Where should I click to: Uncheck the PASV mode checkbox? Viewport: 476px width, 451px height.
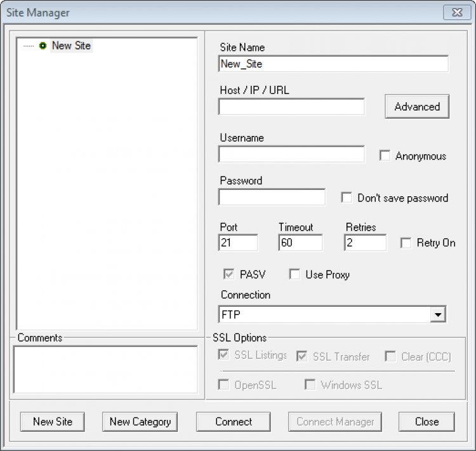tap(228, 274)
